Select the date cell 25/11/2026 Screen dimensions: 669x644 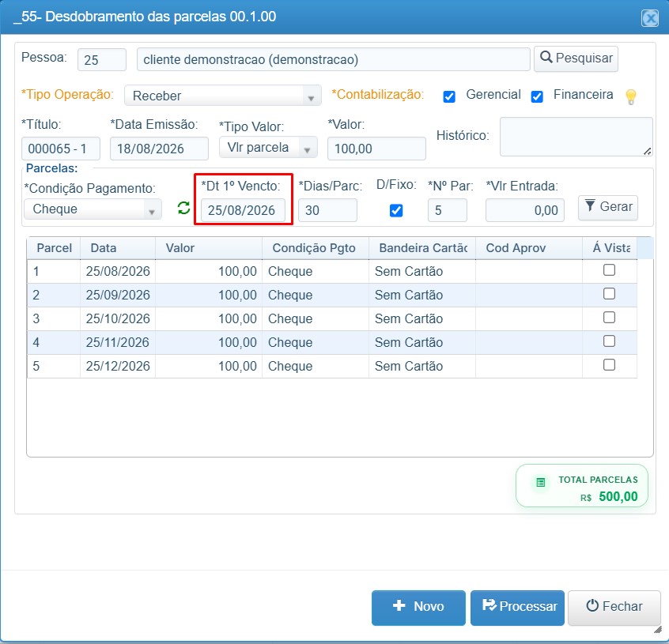(118, 343)
